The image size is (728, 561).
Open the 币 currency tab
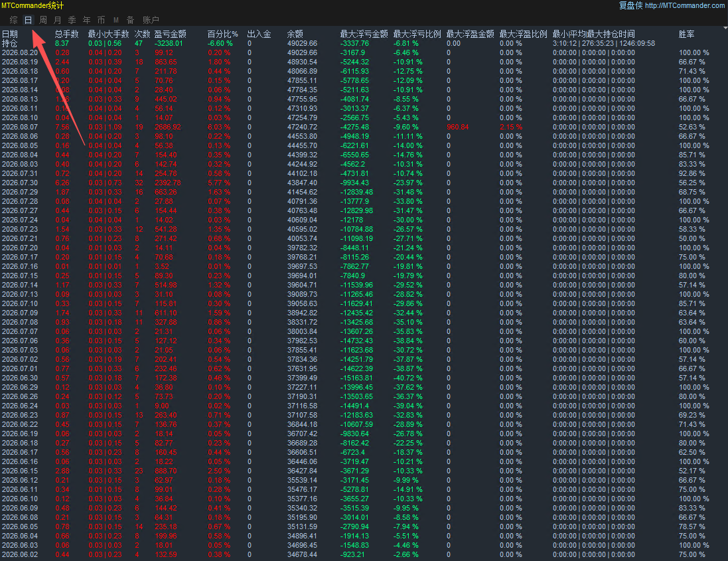(x=102, y=20)
